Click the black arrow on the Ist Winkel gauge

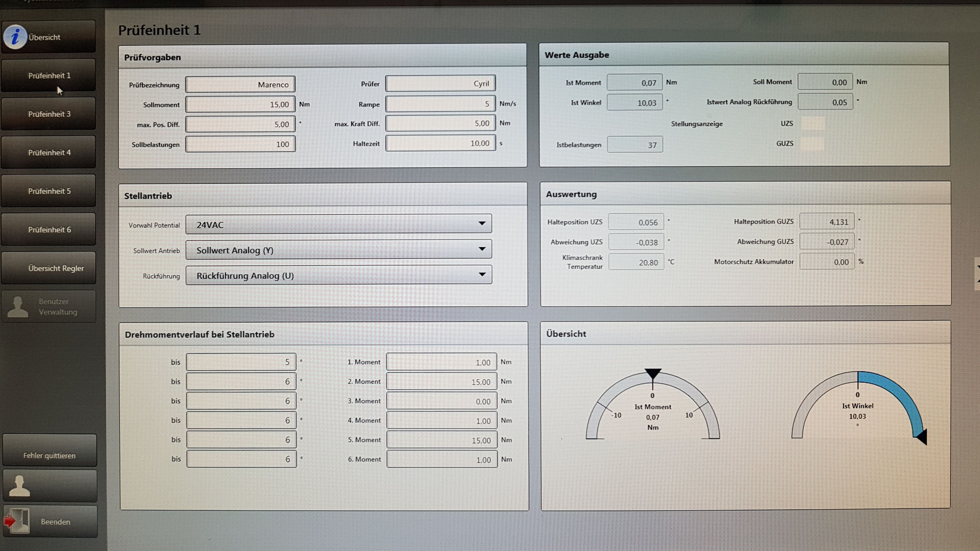(x=922, y=436)
